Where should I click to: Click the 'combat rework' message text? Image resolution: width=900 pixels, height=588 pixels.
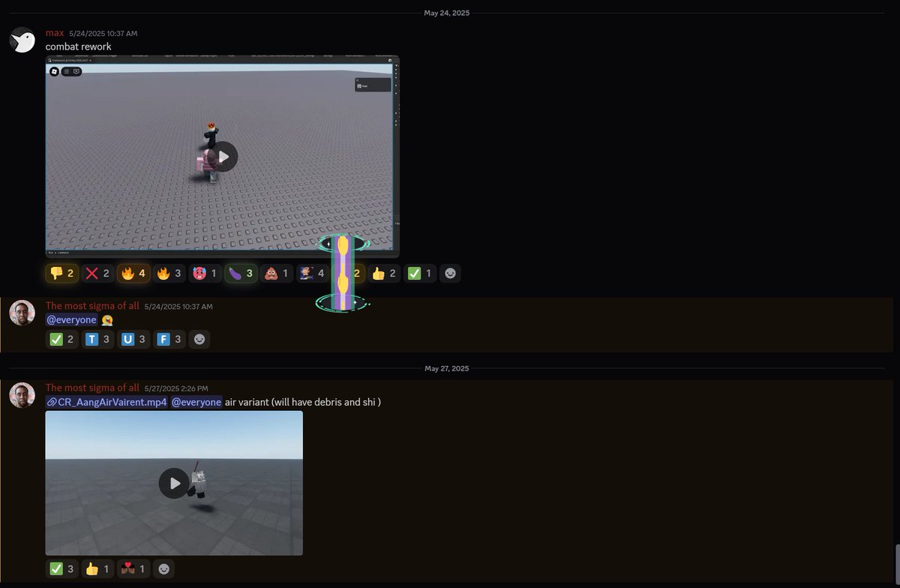79,46
